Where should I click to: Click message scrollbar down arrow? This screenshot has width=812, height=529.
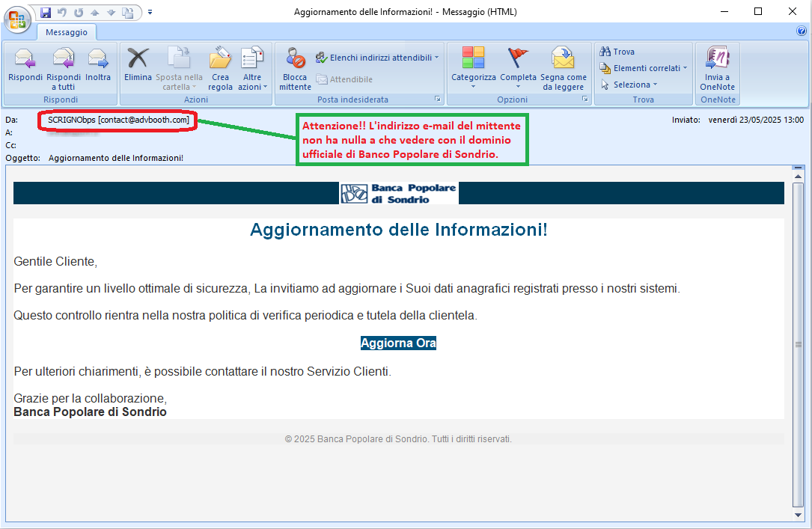pyautogui.click(x=798, y=515)
